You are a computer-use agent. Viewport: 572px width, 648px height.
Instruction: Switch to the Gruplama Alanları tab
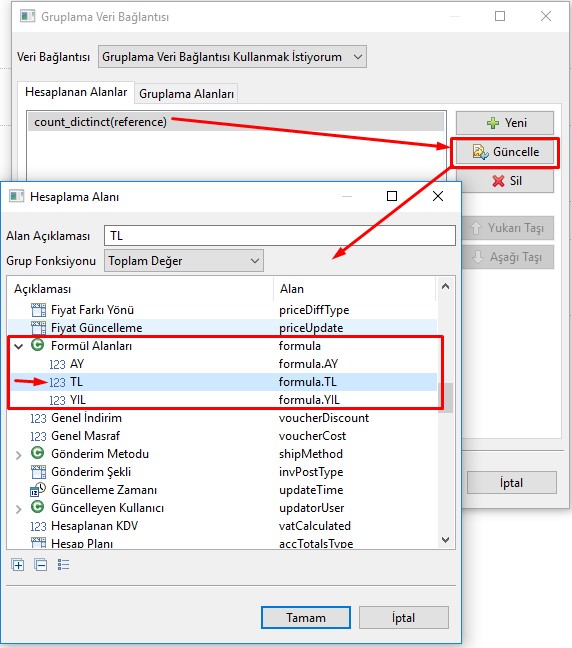(186, 94)
